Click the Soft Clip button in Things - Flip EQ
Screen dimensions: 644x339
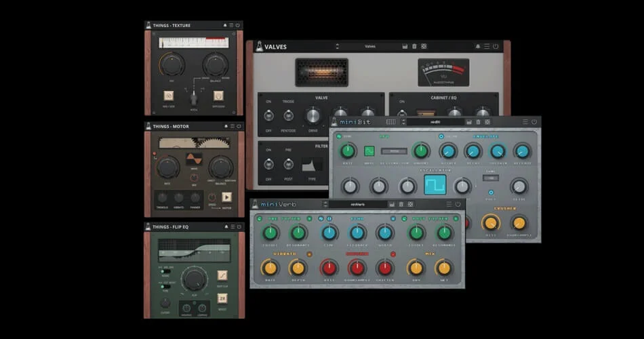click(222, 275)
